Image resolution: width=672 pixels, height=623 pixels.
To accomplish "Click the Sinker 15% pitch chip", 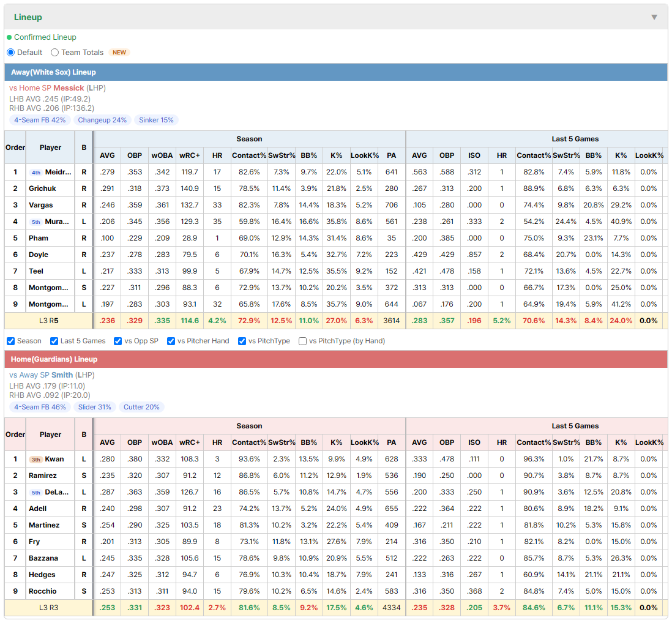I will (x=157, y=120).
